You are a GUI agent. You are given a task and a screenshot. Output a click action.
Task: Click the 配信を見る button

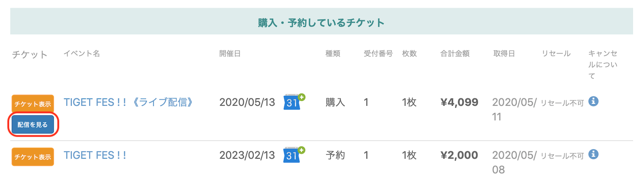click(33, 124)
